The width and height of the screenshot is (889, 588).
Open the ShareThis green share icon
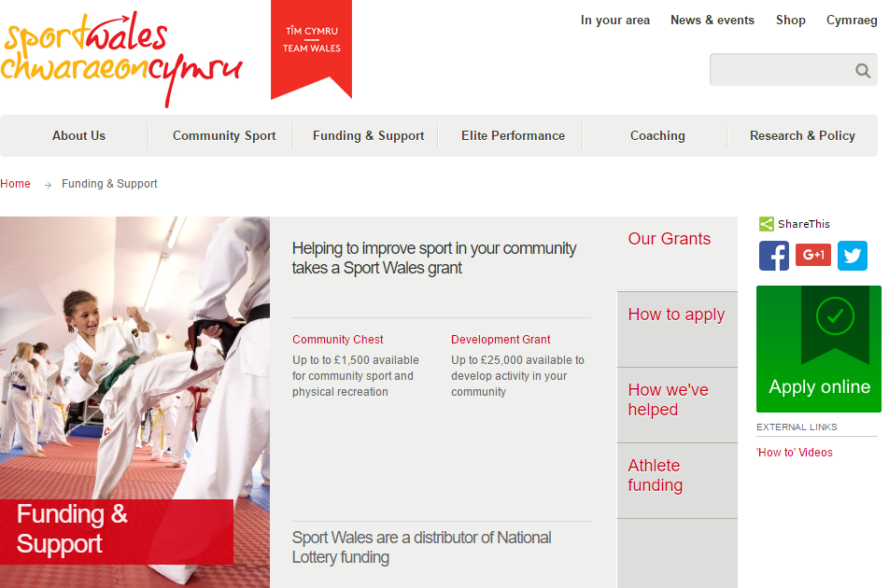pyautogui.click(x=766, y=224)
